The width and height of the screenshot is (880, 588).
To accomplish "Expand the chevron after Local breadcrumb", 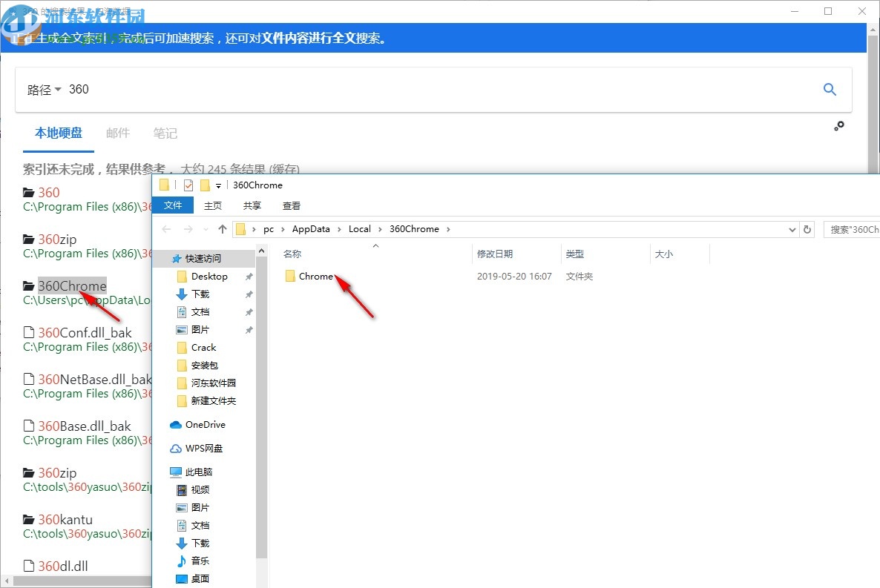I will click(x=380, y=229).
